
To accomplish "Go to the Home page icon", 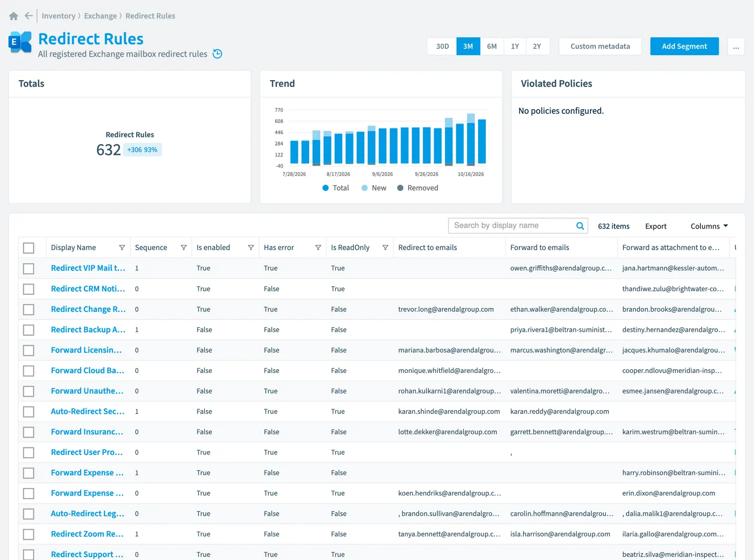I will [x=14, y=16].
